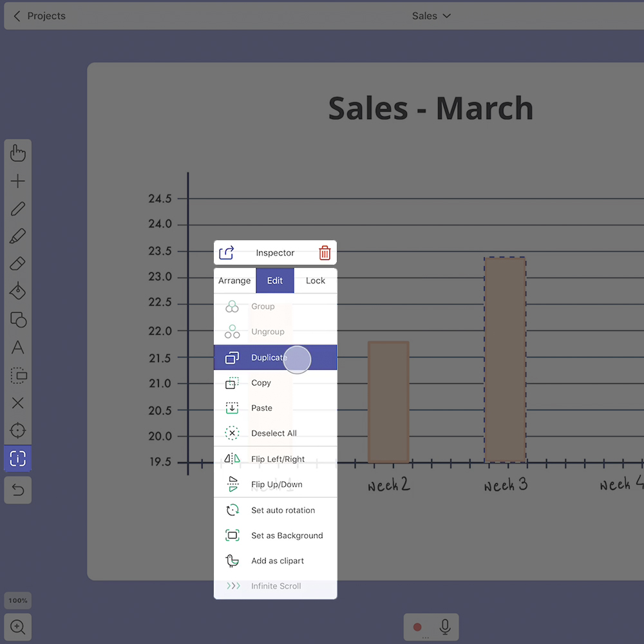
Task: Choose the eraser tool
Action: point(18,264)
